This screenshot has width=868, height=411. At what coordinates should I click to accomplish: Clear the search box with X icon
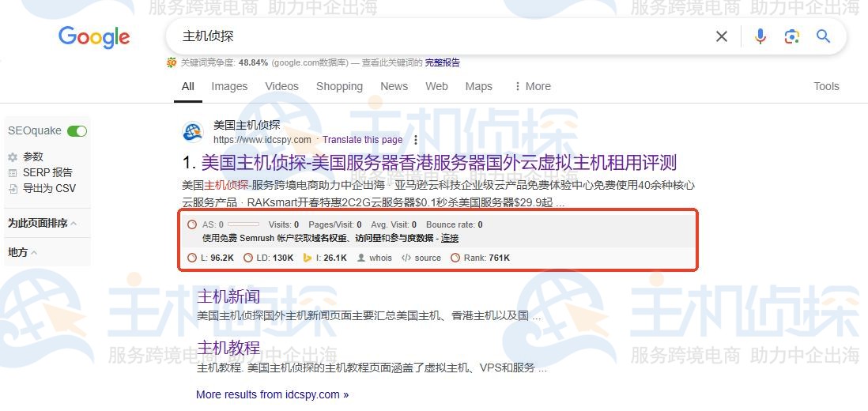(721, 36)
